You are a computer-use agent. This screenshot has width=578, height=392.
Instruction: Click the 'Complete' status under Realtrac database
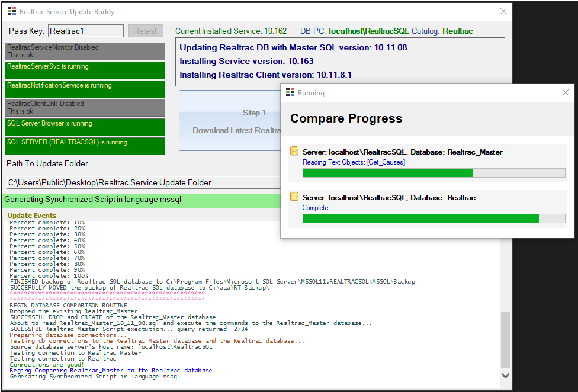click(315, 208)
